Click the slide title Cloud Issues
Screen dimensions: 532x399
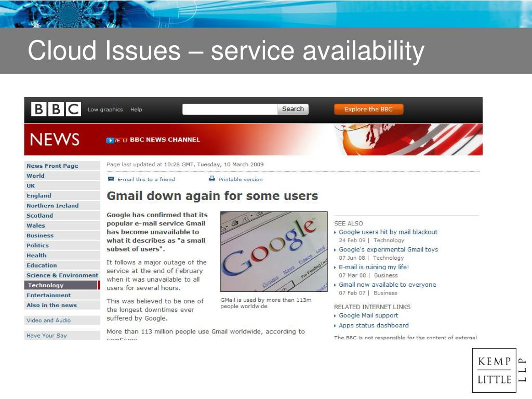pos(226,51)
